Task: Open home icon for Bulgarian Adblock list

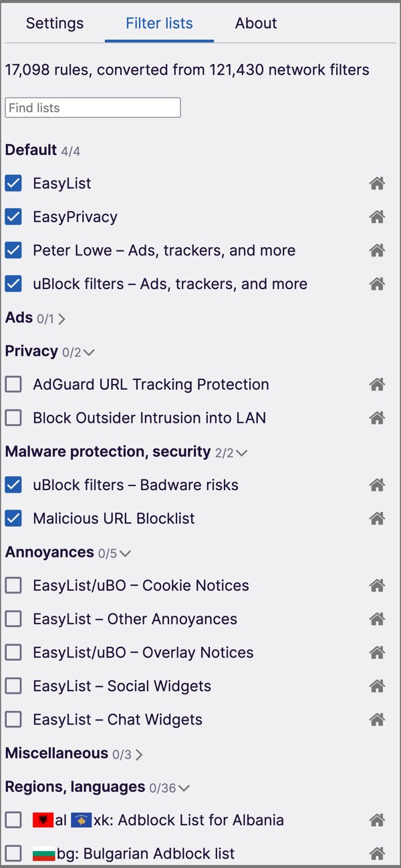Action: [377, 853]
